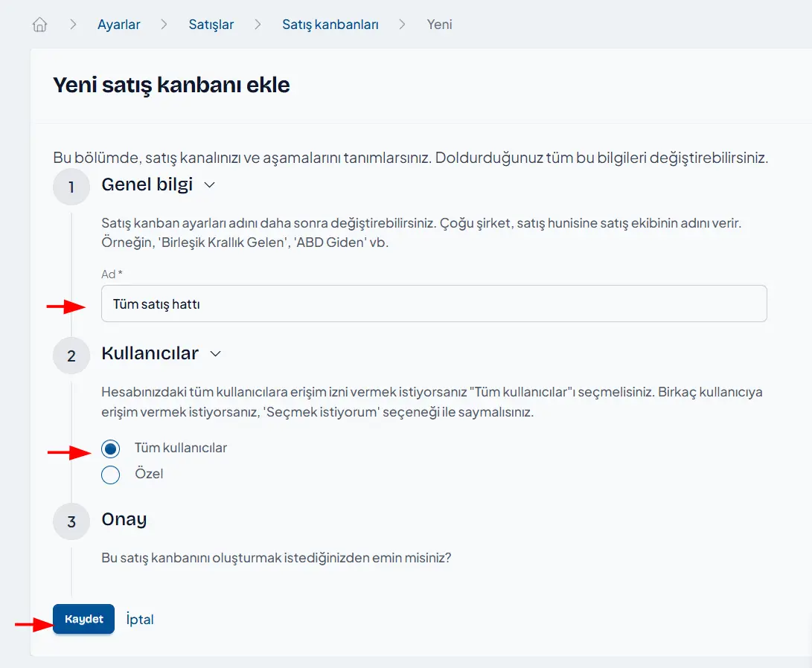The width and height of the screenshot is (812, 668).
Task: Select the Tüm kullanıcılar radio option
Action: point(110,449)
